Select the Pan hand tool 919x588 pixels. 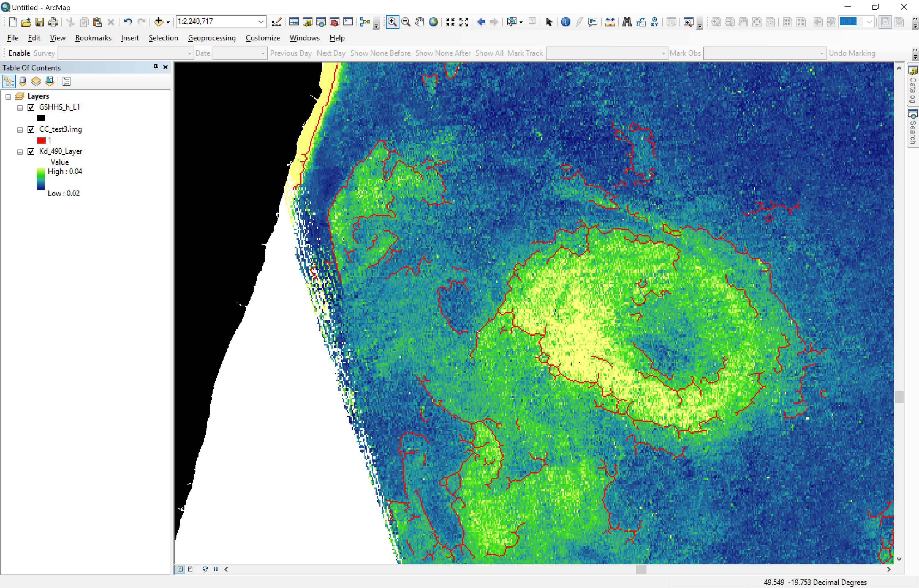coord(420,22)
